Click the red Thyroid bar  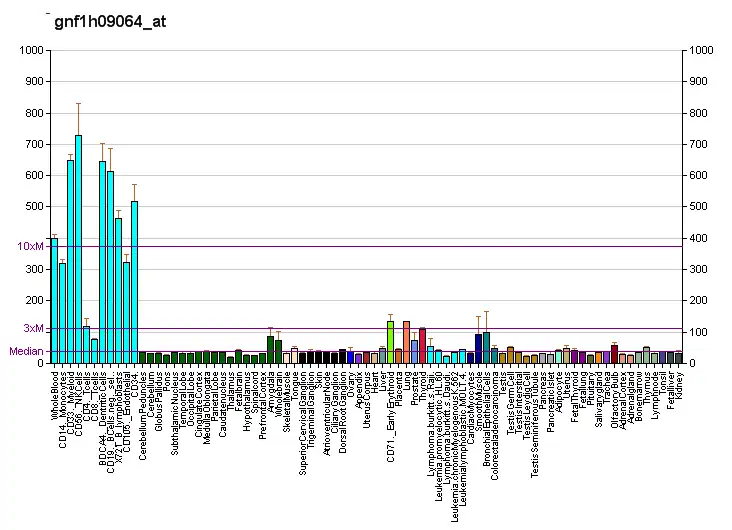pos(422,345)
